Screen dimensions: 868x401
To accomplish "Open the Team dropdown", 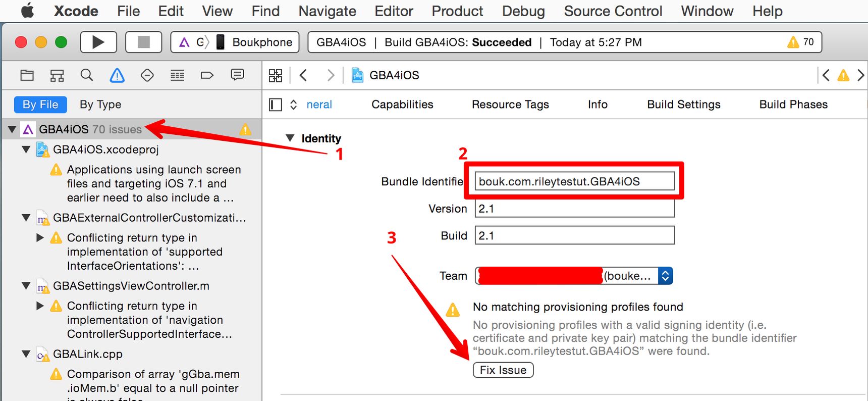I will click(x=574, y=276).
